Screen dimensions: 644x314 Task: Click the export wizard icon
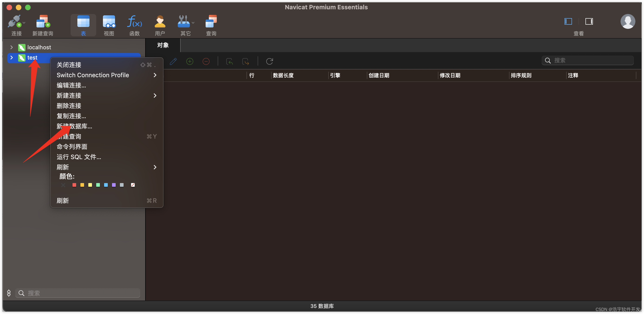click(246, 61)
